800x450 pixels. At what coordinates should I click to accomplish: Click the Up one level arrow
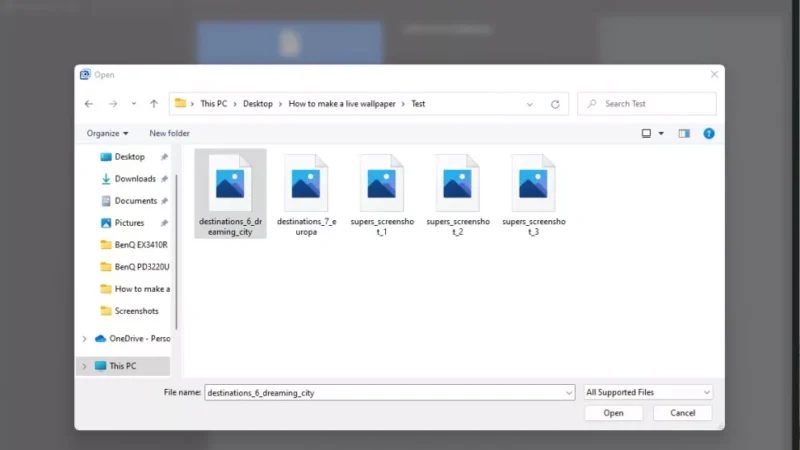pos(154,104)
